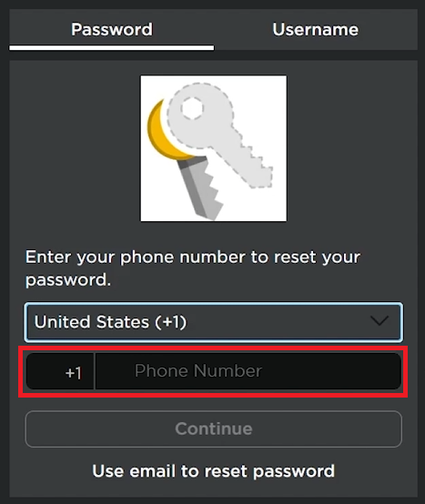Click the reset password instruction text

point(193,268)
